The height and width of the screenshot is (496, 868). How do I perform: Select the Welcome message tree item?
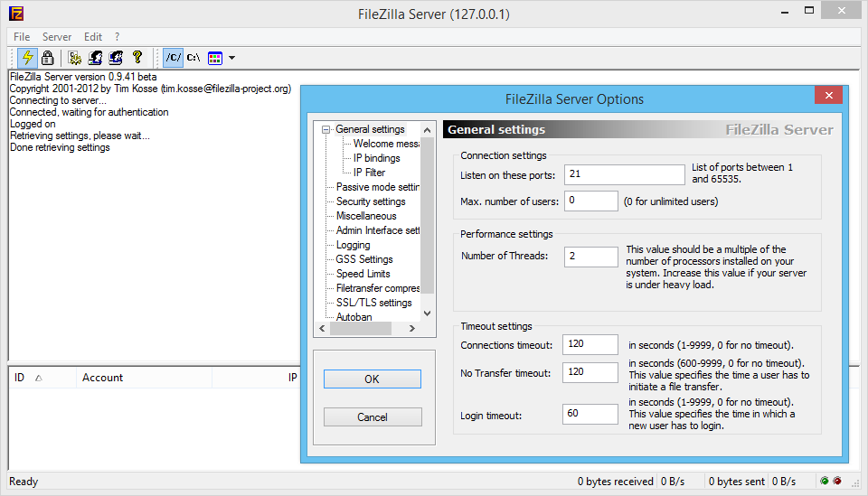click(386, 144)
